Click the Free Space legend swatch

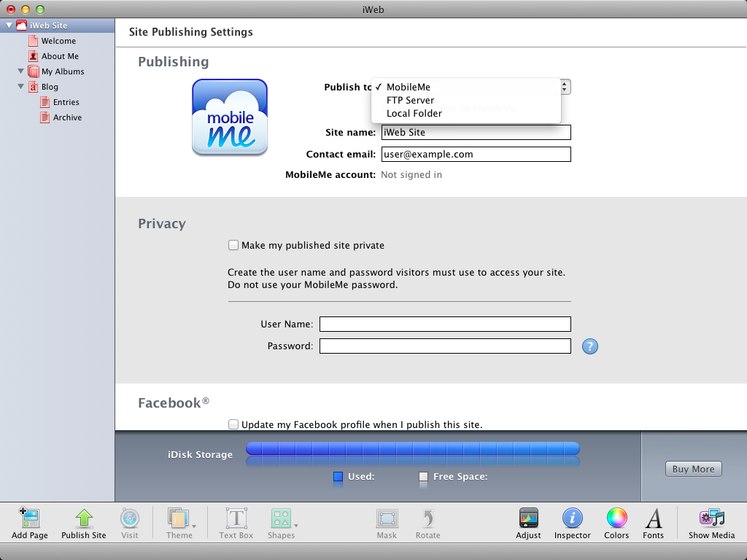click(423, 477)
